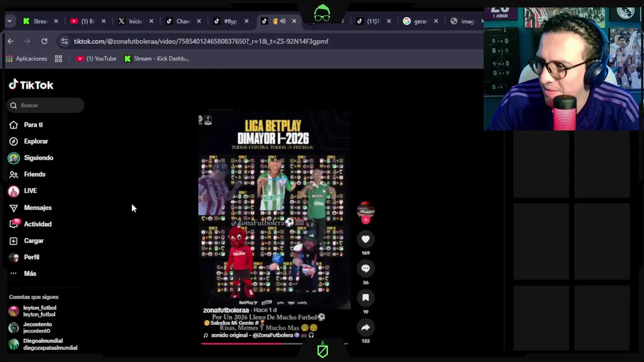Open Aplicaciones bookmark
This screenshot has height=362, width=644.
(27, 59)
